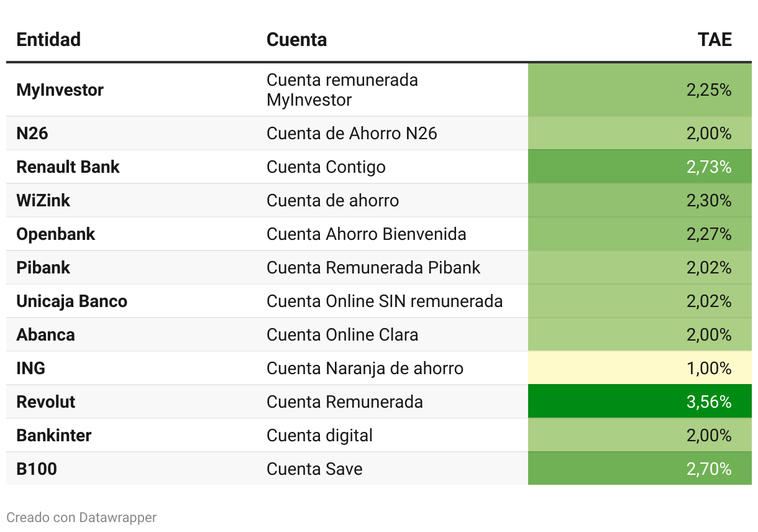This screenshot has width=758, height=532.
Task: Select the WiZink entity name
Action: point(43,201)
